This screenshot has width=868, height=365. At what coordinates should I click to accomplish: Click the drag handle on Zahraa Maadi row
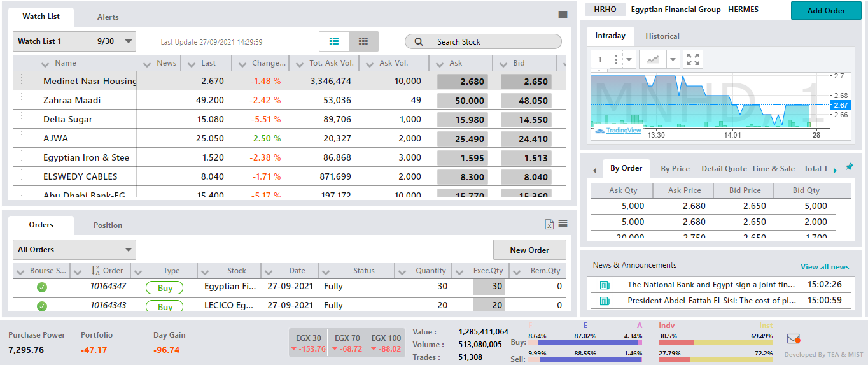pos(20,99)
